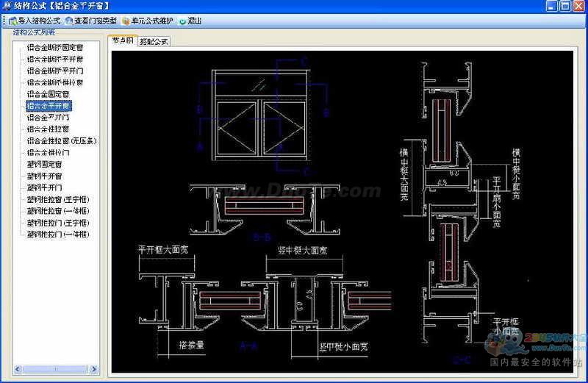The image size is (588, 383).
Task: Select 塑钢推拉窗 (王字框) entry
Action: pyautogui.click(x=58, y=199)
